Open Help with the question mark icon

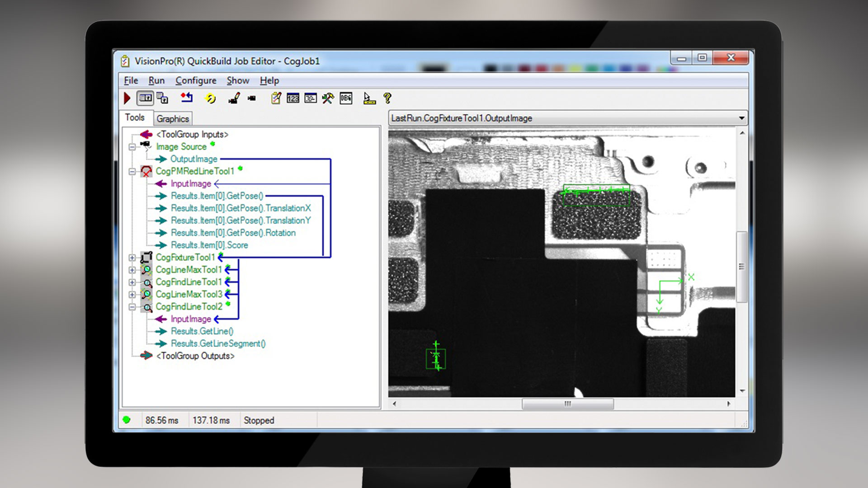pyautogui.click(x=388, y=99)
